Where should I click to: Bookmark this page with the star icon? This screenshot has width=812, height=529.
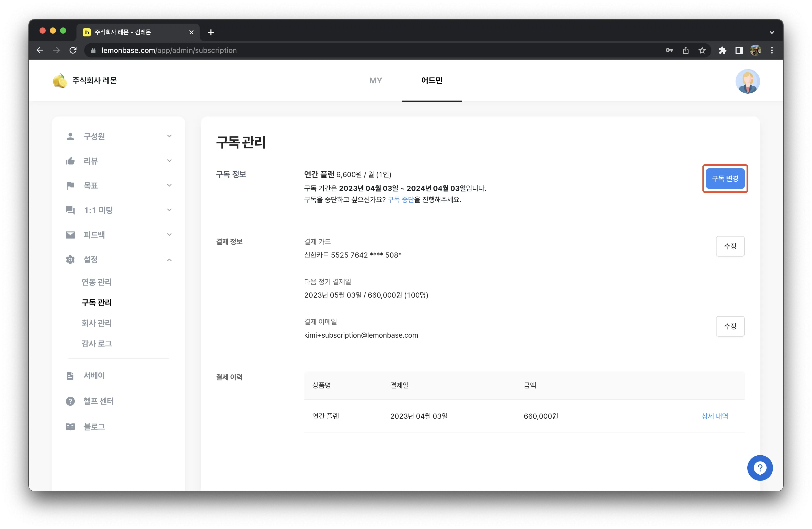point(702,51)
